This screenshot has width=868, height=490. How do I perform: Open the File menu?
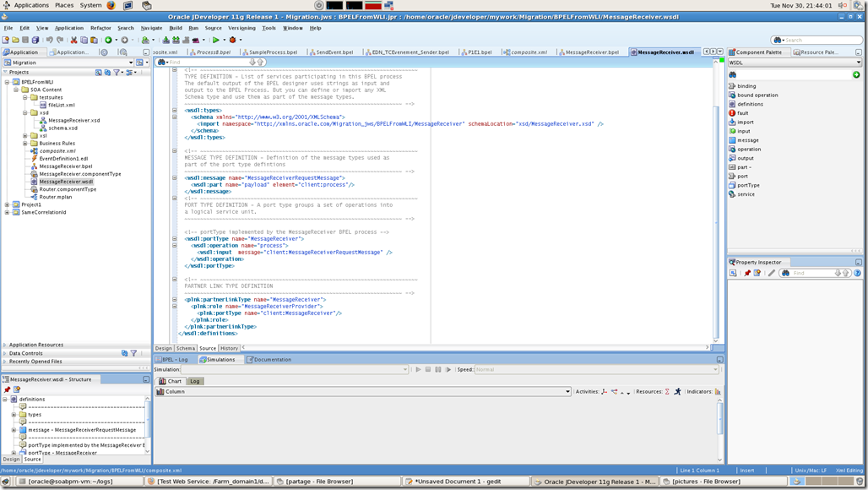pos(8,28)
